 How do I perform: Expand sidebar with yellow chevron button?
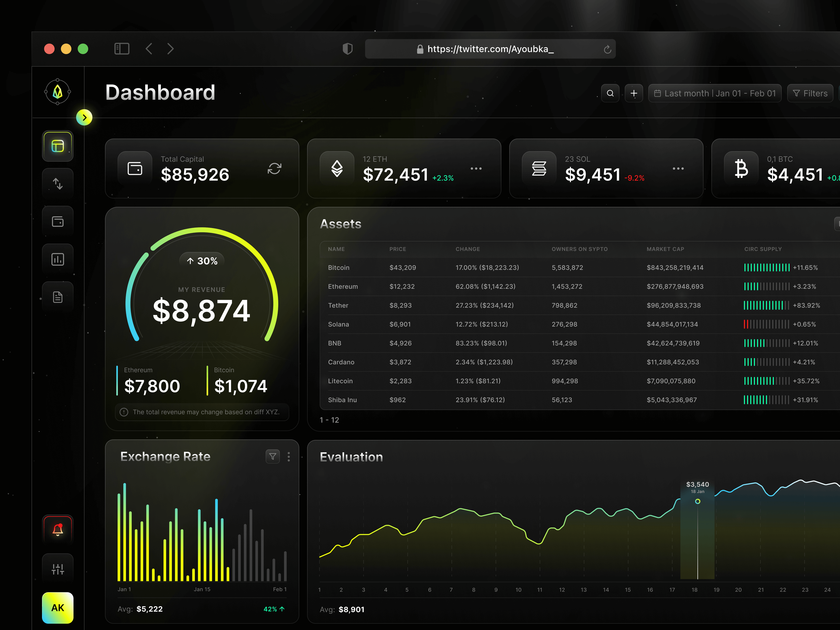click(x=84, y=117)
